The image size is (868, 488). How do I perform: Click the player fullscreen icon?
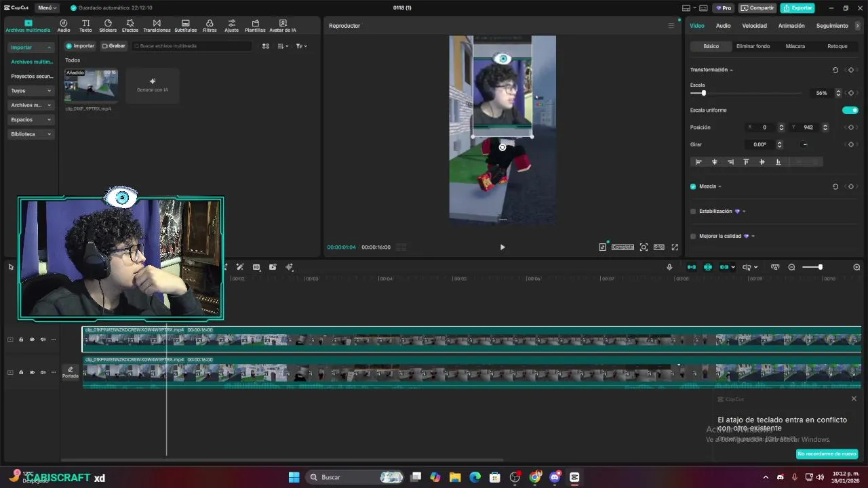click(675, 247)
